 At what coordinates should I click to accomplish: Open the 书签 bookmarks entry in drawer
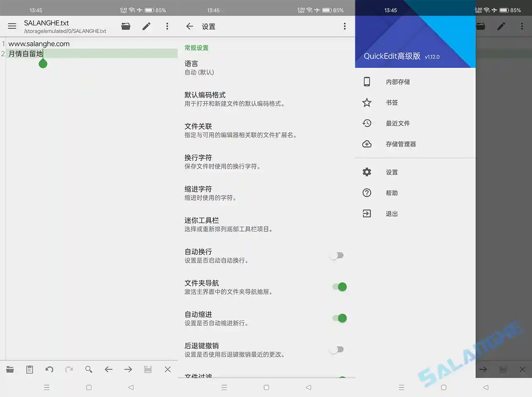[x=392, y=102]
